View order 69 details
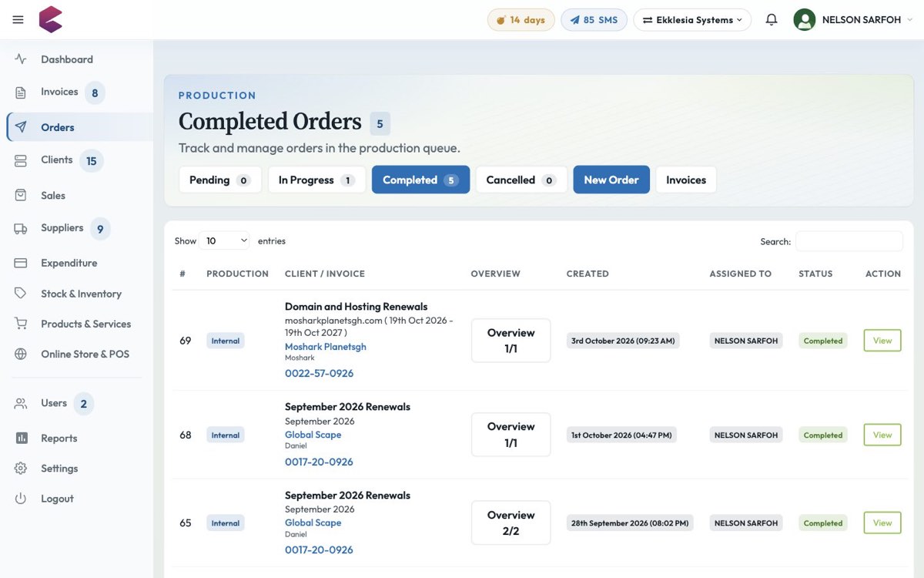This screenshot has height=578, width=924. 882,341
